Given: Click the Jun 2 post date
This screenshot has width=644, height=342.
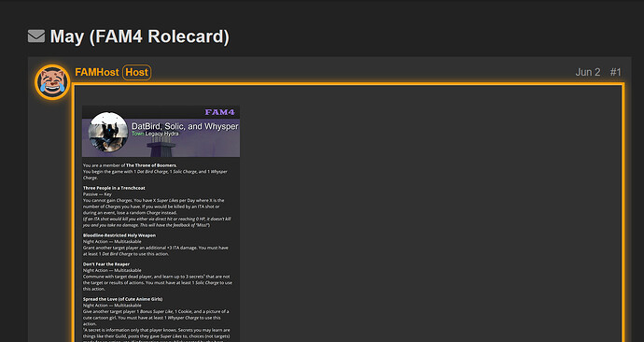Looking at the screenshot, I should pyautogui.click(x=588, y=72).
